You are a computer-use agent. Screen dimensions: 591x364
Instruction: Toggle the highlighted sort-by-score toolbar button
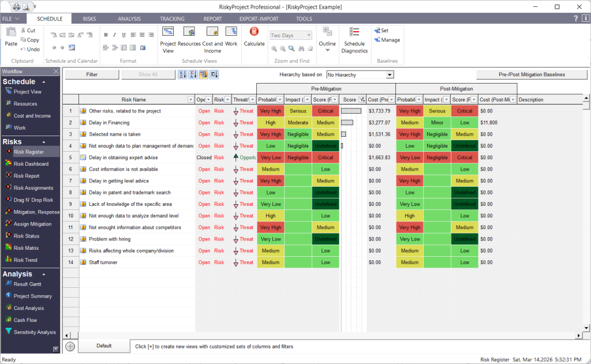(203, 74)
